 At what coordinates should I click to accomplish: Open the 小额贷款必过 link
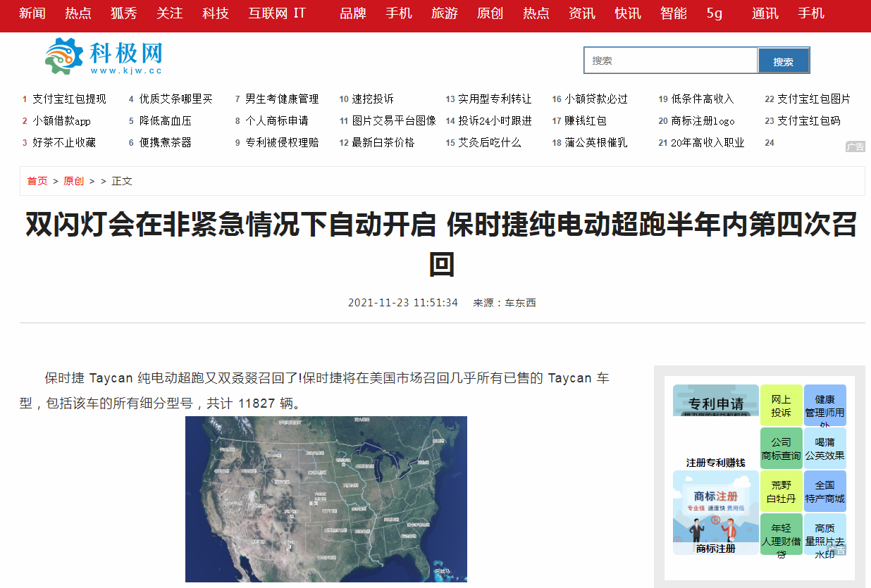pos(596,99)
